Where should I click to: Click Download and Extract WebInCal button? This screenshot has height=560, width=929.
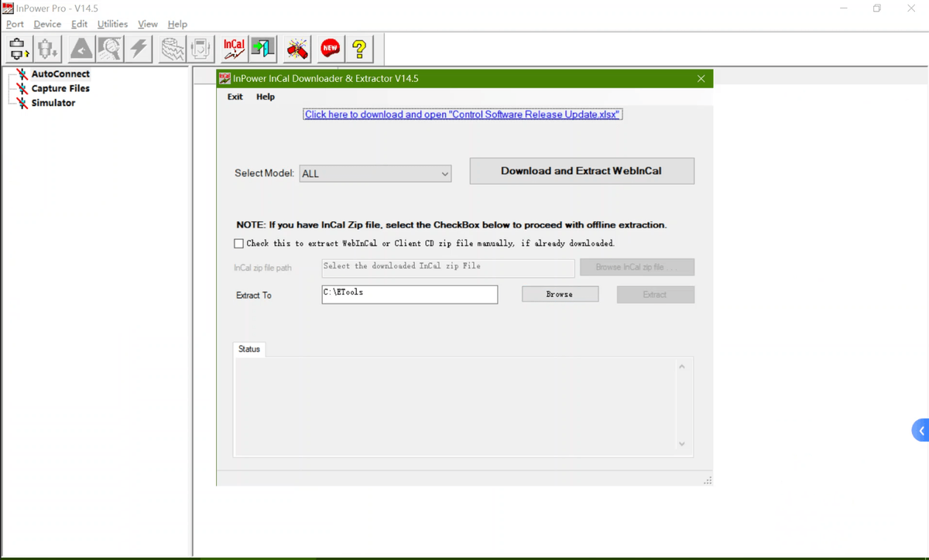[x=581, y=171]
